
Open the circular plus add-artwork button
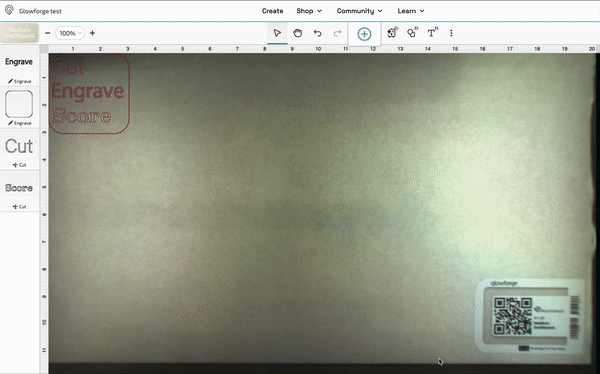tap(364, 34)
